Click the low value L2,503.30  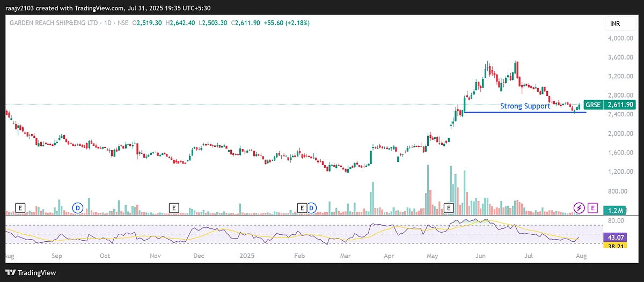[x=214, y=23]
